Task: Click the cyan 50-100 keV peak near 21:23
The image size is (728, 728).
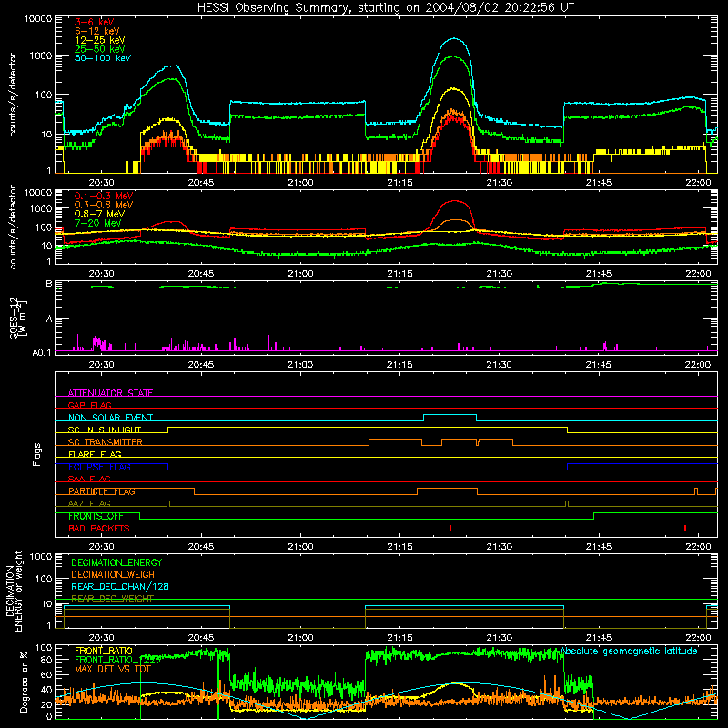Action: pos(453,39)
